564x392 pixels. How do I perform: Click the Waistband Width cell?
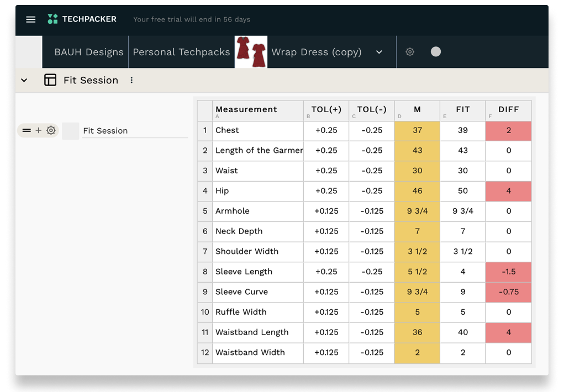pos(258,353)
